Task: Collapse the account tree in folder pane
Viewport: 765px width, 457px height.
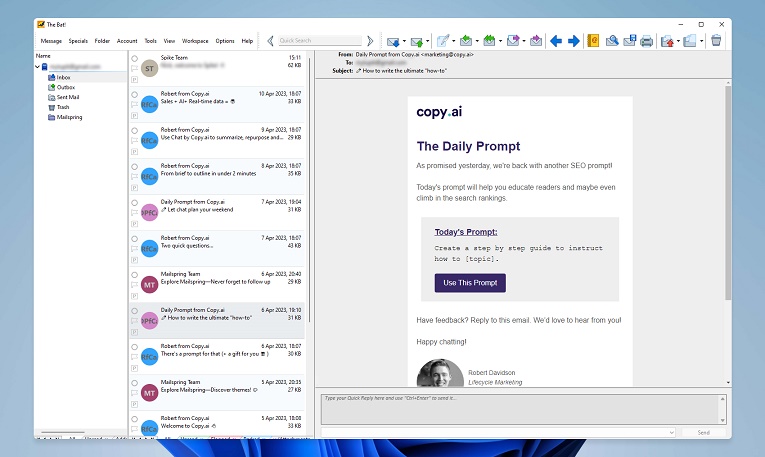Action: (38, 67)
